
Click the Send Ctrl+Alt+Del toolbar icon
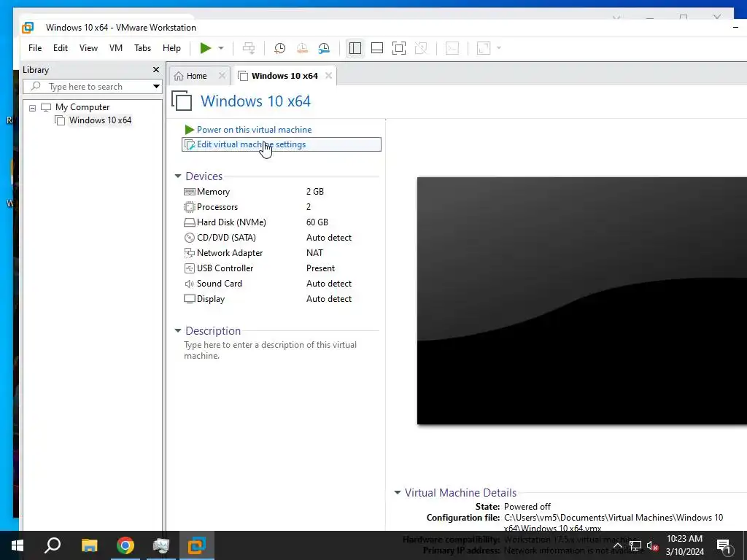click(x=249, y=48)
